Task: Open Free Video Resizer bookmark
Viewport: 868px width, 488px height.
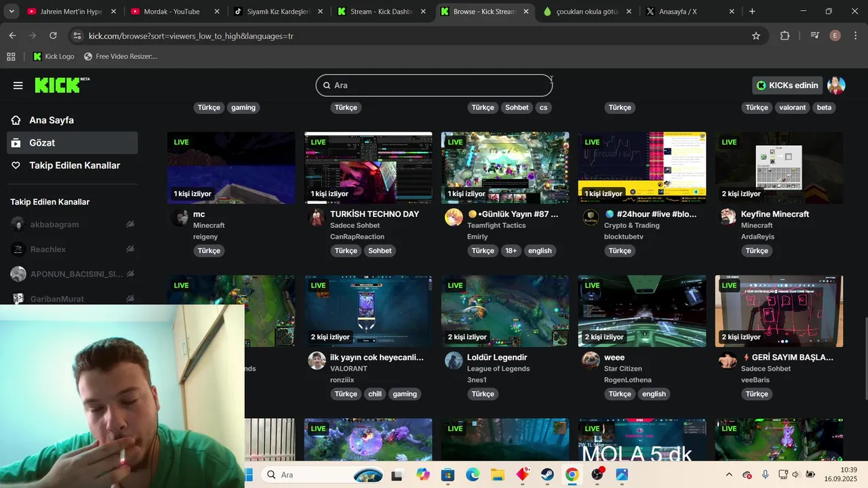Action: (x=121, y=56)
